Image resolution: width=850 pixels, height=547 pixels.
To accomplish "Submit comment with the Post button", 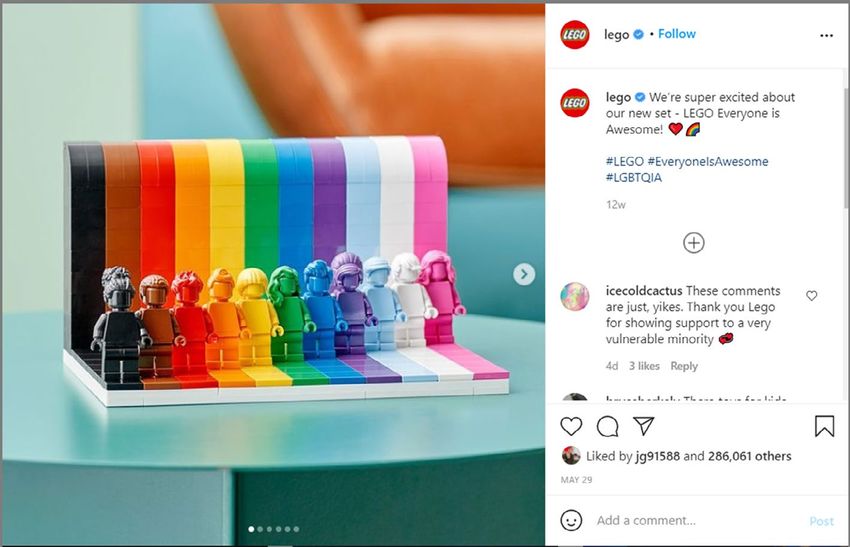I will 821,521.
